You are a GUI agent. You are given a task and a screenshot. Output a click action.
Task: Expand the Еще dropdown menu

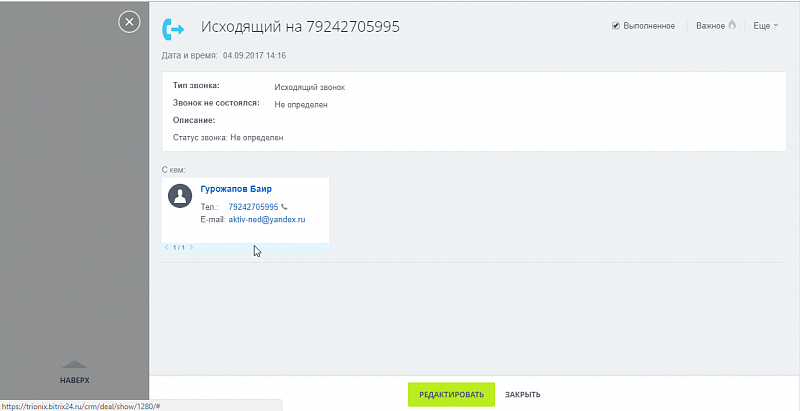coord(766,26)
